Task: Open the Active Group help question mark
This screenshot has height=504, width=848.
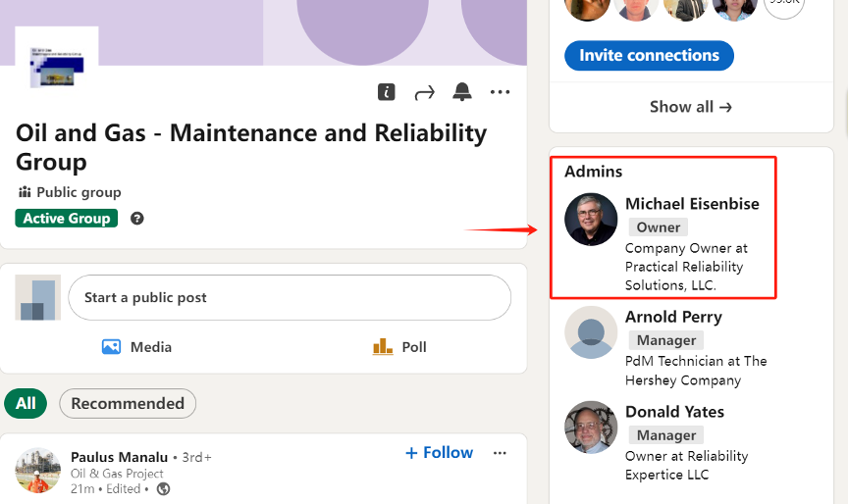Action: pyautogui.click(x=137, y=219)
